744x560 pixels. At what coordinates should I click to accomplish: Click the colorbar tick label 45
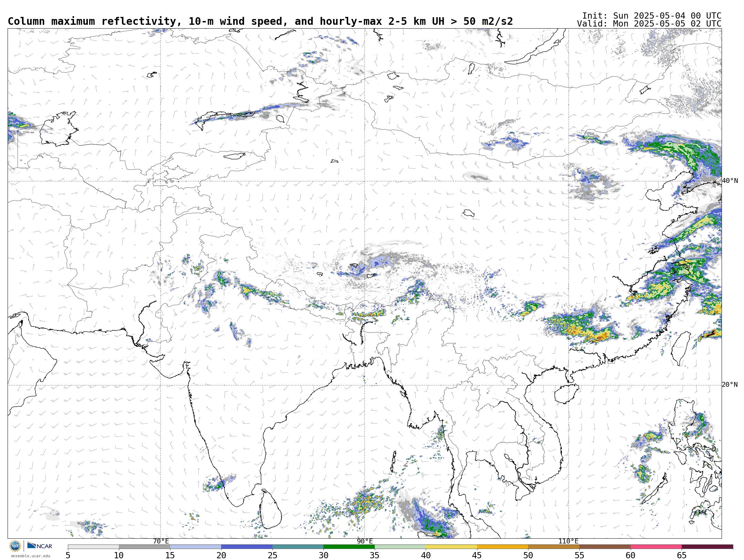[x=477, y=556]
